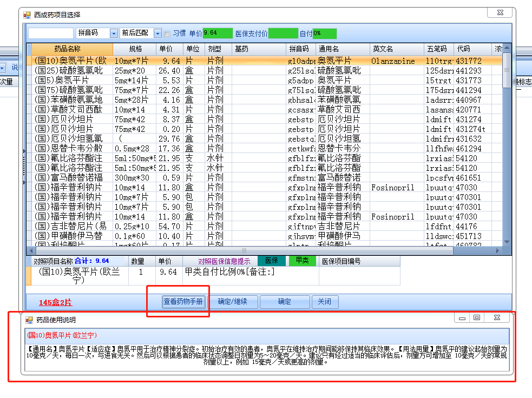Click the 基药 column header
This screenshot has height=398, width=532.
pyautogui.click(x=259, y=49)
